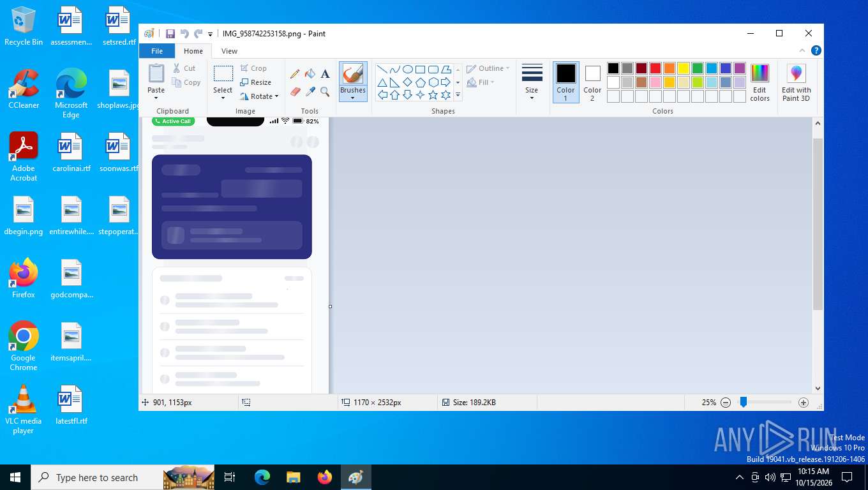Screen dimensions: 868x490
Task: Click the Paint canvas phone screenshot image
Action: (234, 255)
